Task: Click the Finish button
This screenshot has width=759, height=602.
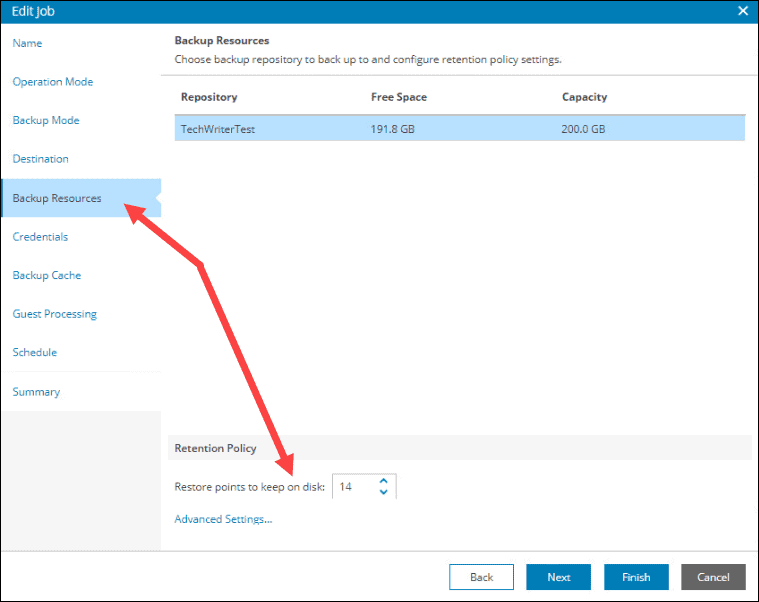Action: pos(636,577)
